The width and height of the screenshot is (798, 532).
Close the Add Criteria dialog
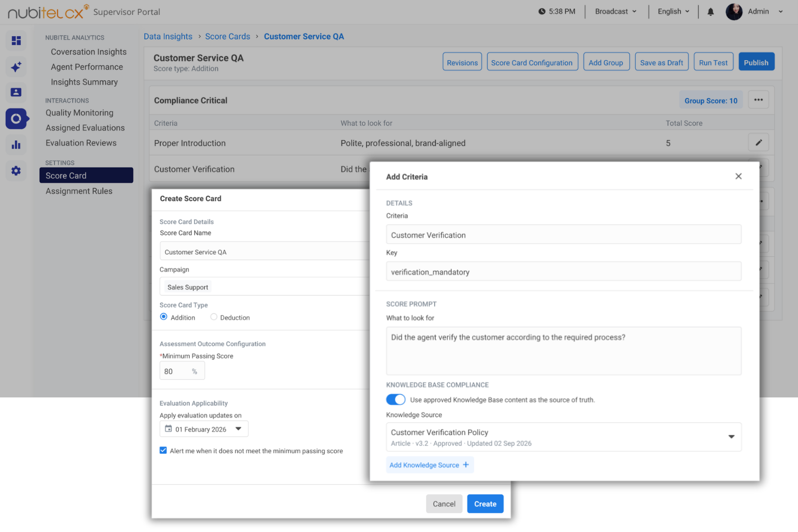738,176
